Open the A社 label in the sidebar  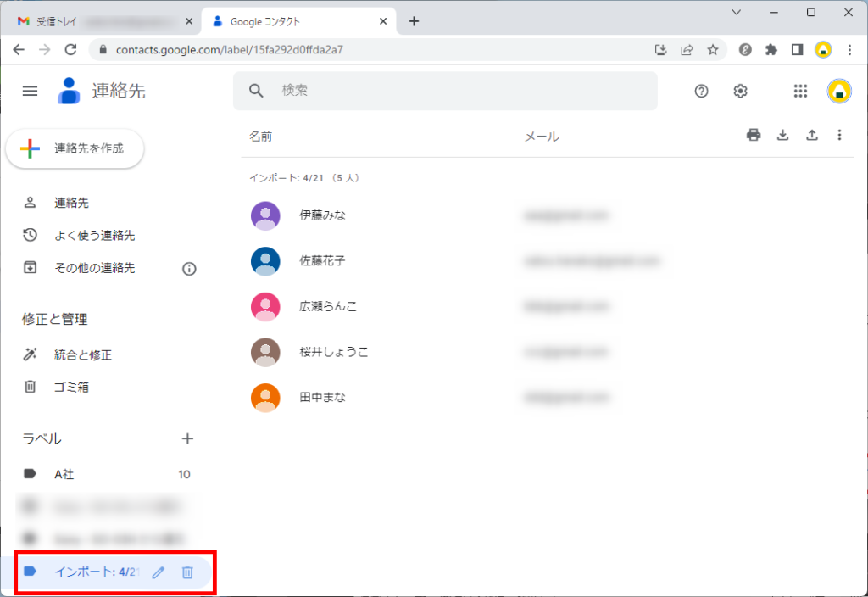tap(64, 474)
